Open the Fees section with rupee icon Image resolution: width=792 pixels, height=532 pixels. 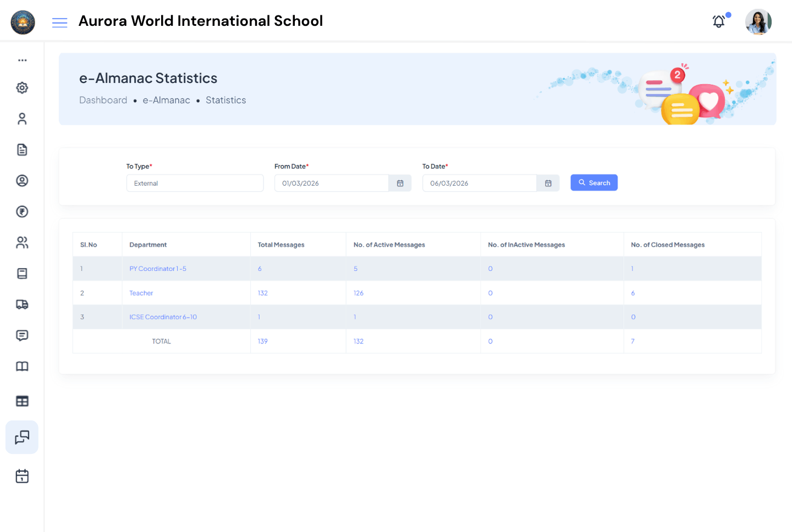tap(22, 212)
